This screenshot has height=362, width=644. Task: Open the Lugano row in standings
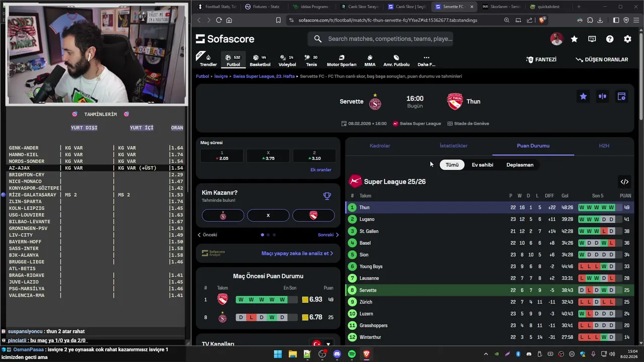pos(490,219)
